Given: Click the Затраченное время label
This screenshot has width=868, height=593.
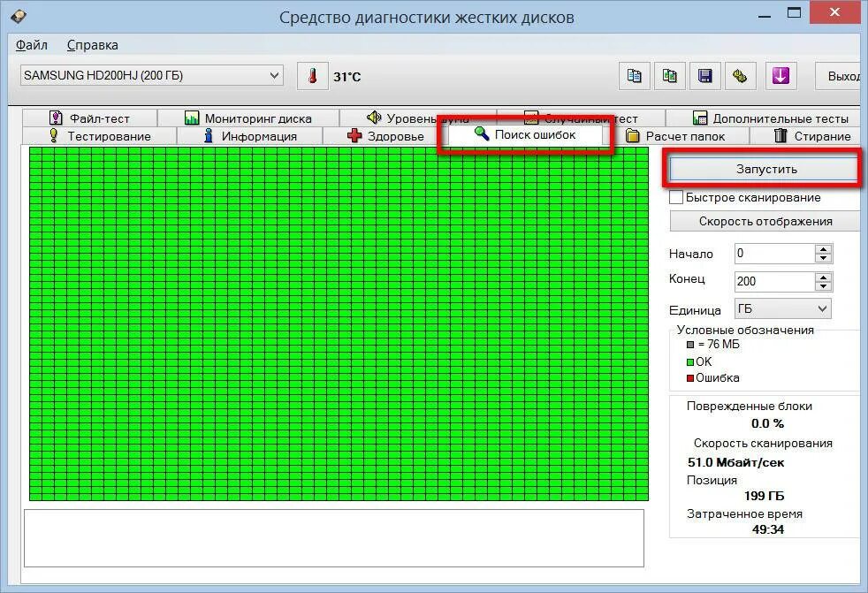Looking at the screenshot, I should [744, 513].
